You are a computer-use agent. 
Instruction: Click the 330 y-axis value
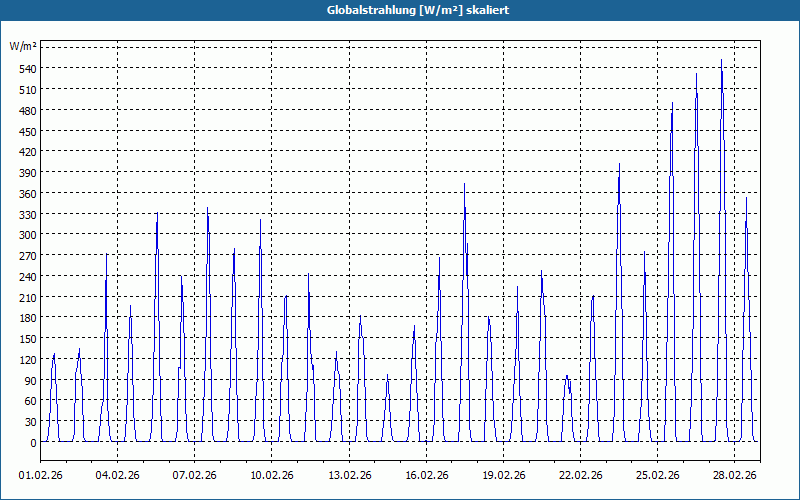click(28, 215)
